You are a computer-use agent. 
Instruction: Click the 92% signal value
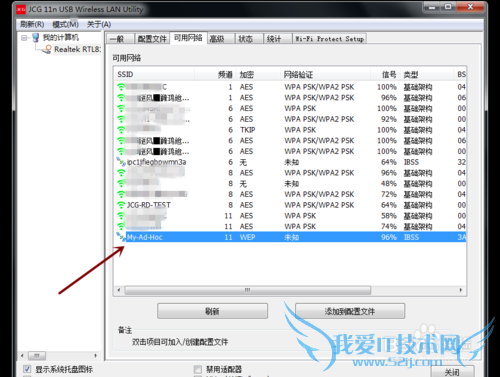[x=389, y=119]
